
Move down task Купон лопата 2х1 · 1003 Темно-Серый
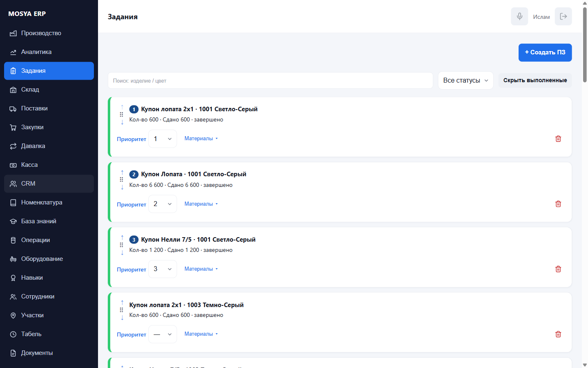pyautogui.click(x=122, y=318)
